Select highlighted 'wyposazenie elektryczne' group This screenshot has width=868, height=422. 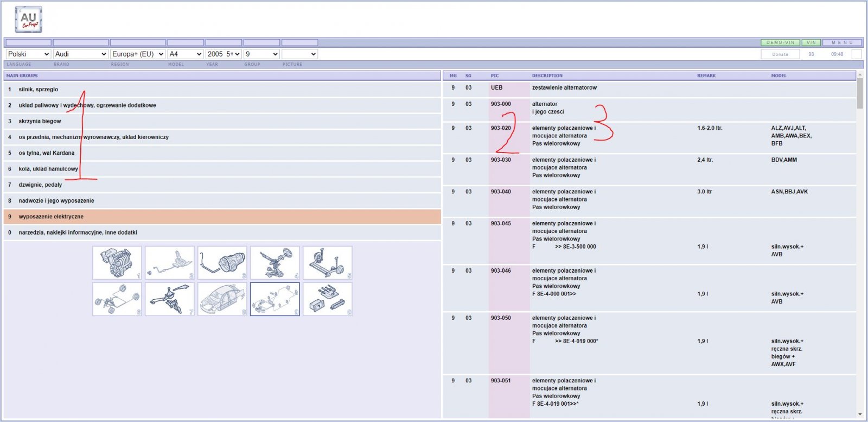point(222,217)
